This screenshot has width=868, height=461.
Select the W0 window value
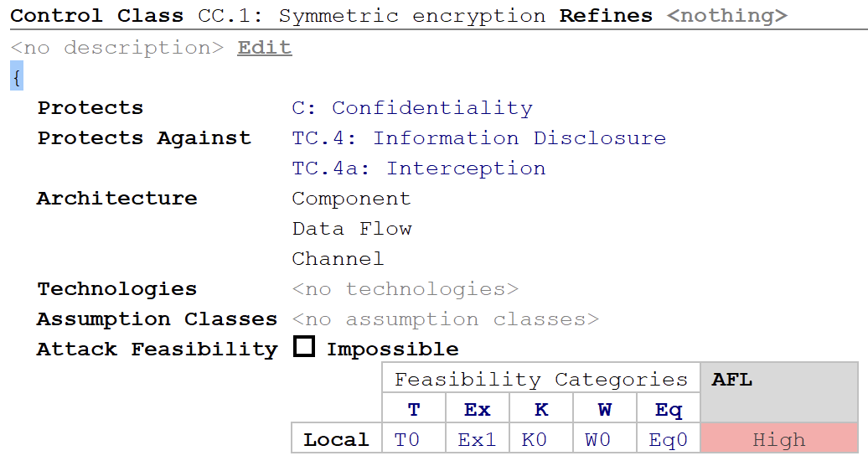coord(598,439)
